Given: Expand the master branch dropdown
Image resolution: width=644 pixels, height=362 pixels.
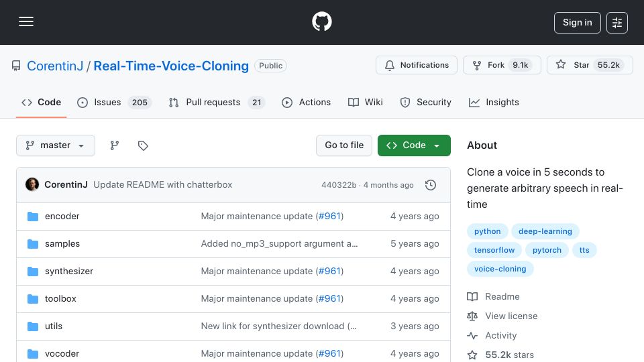Looking at the screenshot, I should pos(56,145).
